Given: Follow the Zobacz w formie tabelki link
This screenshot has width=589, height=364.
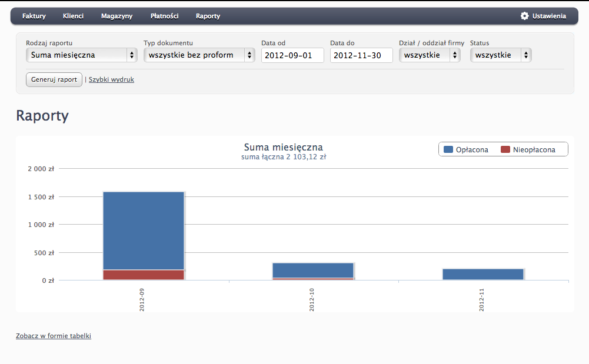Looking at the screenshot, I should tap(54, 336).
